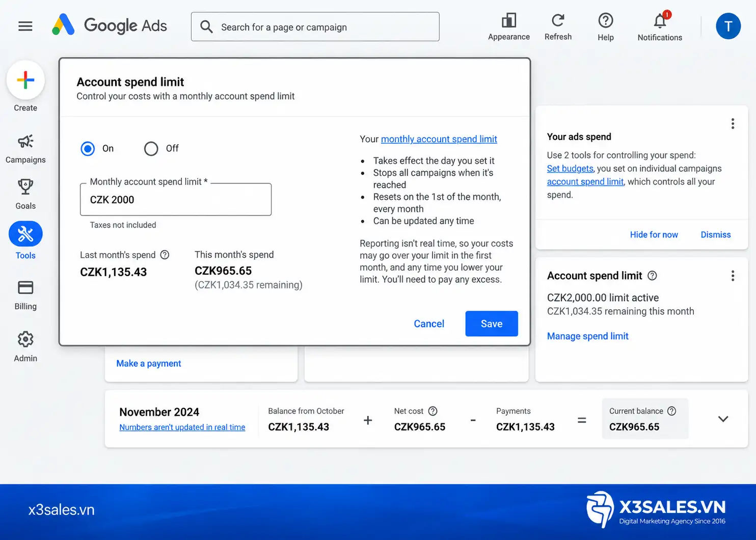Image resolution: width=756 pixels, height=540 pixels.
Task: Click help icon next to Current balance
Action: pyautogui.click(x=671, y=411)
